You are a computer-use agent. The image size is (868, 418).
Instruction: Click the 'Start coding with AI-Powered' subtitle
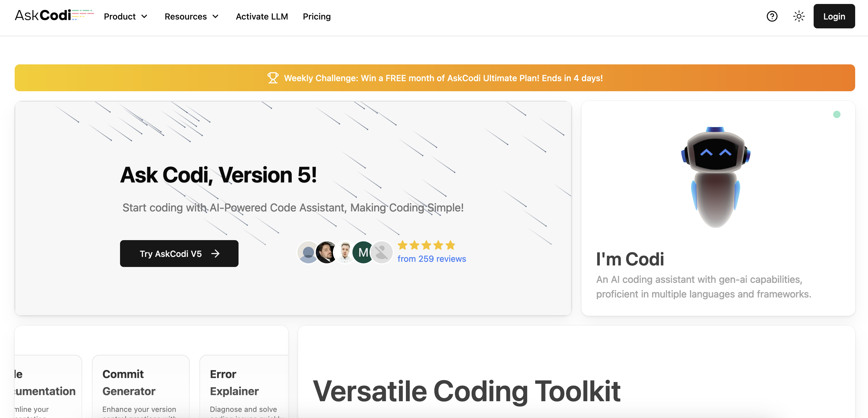coord(293,207)
